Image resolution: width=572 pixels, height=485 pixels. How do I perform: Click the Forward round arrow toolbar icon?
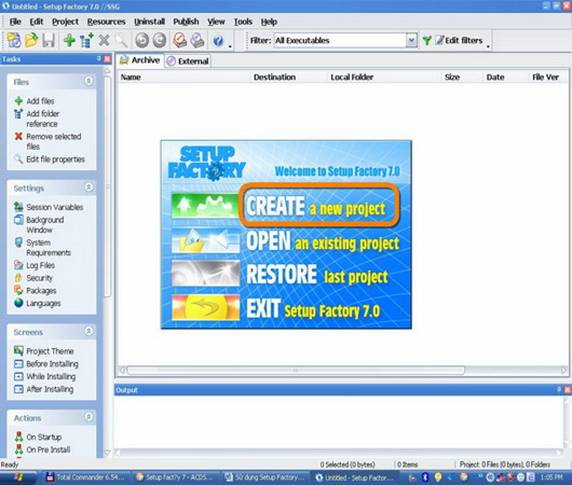pos(159,40)
